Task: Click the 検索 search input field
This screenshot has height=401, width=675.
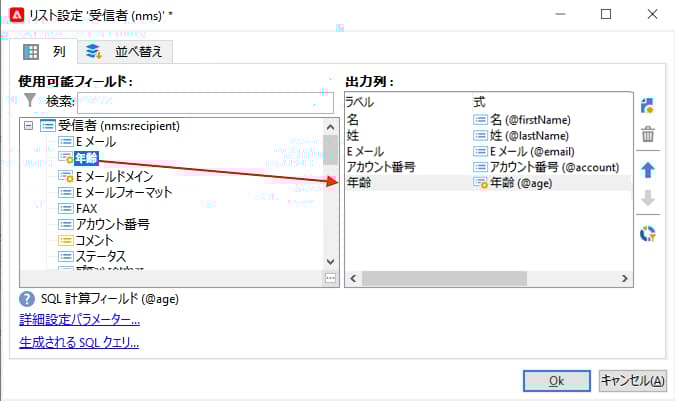Action: pyautogui.click(x=205, y=102)
